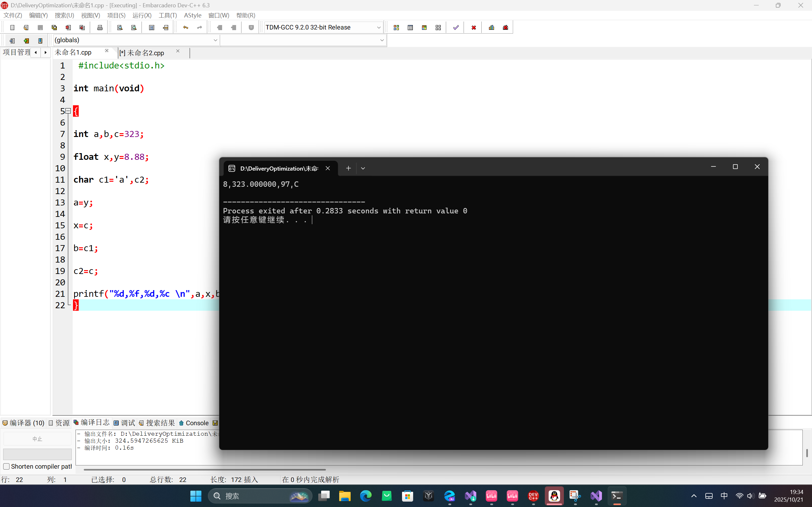812x507 pixels.
Task: Click the purple checkmark syntax check icon
Action: coord(456,28)
